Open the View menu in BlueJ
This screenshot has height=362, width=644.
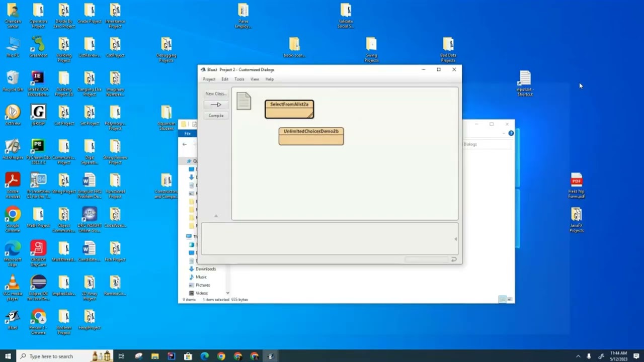(x=255, y=79)
